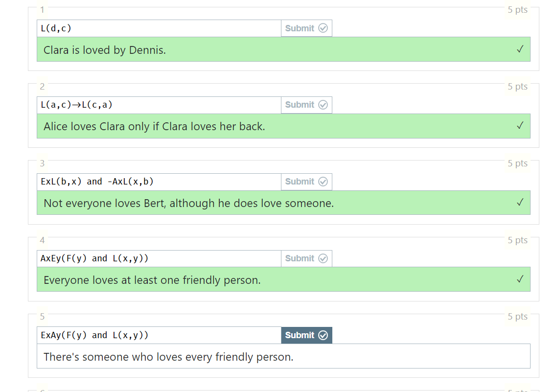Viewport: 556px width, 392px height.
Task: Click the ExAy(F(y) and L(x,y)) input field
Action: 159,335
